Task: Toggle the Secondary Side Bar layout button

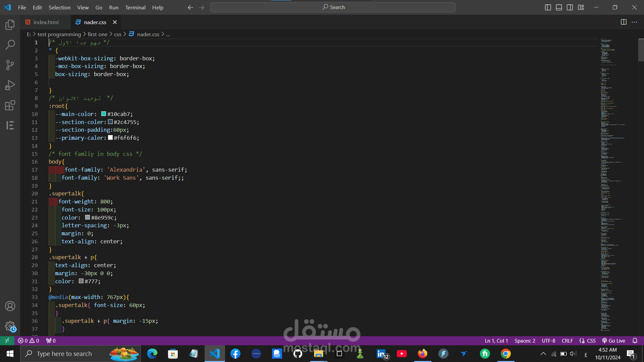Action: pyautogui.click(x=570, y=7)
